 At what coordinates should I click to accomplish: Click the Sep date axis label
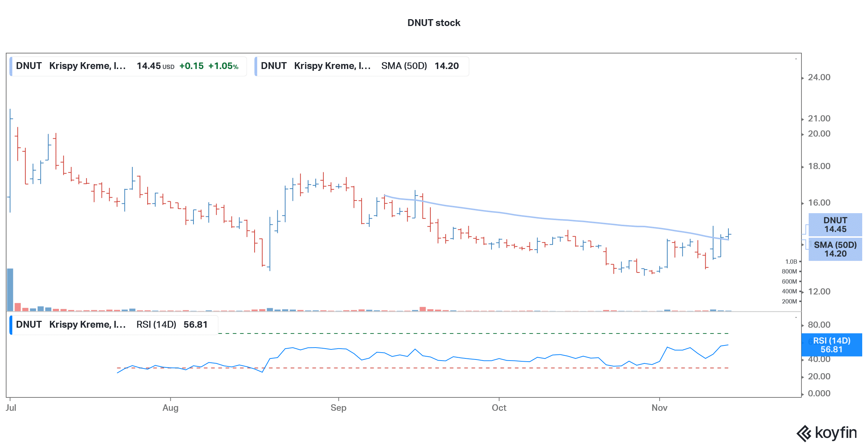click(x=339, y=408)
